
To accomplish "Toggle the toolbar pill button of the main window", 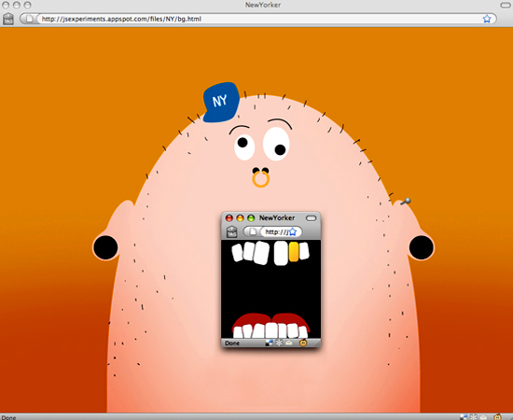I will tap(506, 5).
